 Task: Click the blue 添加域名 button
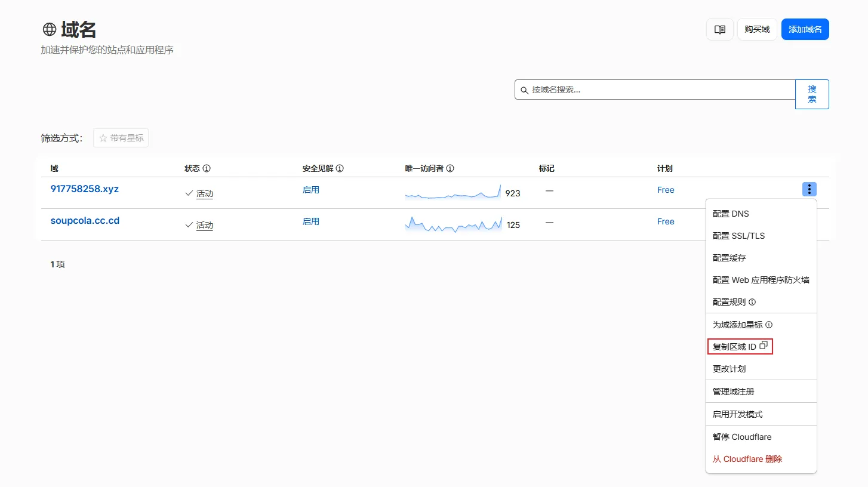pos(805,29)
